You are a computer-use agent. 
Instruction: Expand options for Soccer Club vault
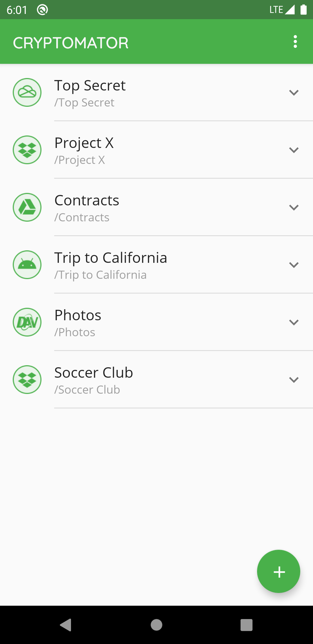(x=294, y=380)
